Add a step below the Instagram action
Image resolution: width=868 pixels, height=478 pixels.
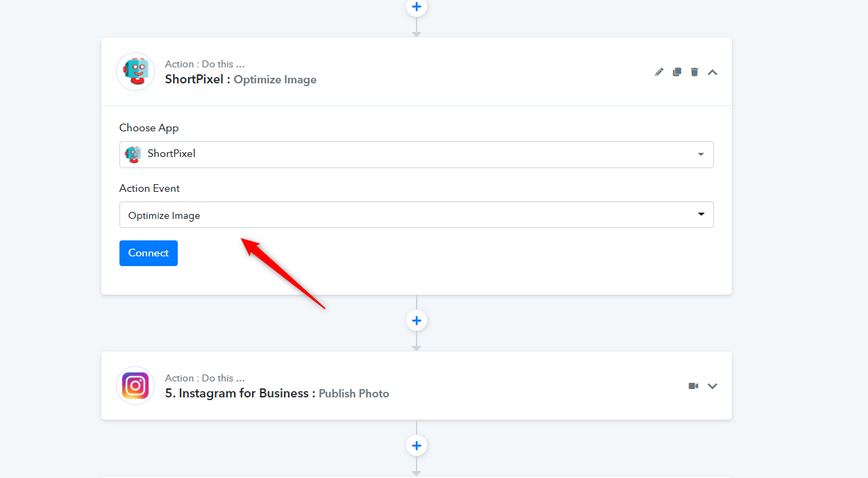pos(417,445)
